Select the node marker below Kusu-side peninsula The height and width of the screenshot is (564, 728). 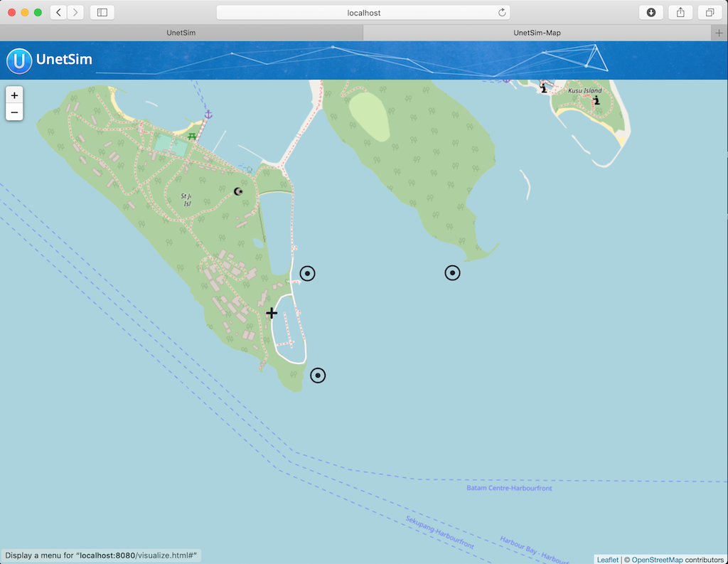(x=452, y=272)
